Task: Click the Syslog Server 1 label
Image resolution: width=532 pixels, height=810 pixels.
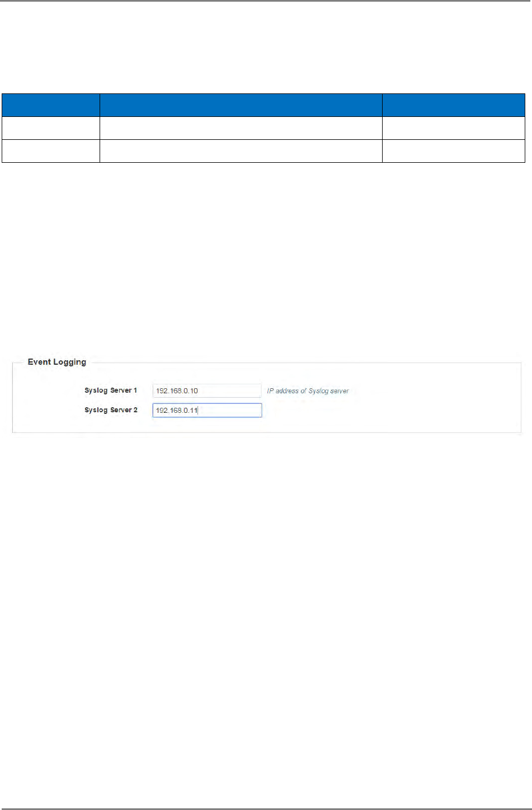Action: pyautogui.click(x=111, y=390)
